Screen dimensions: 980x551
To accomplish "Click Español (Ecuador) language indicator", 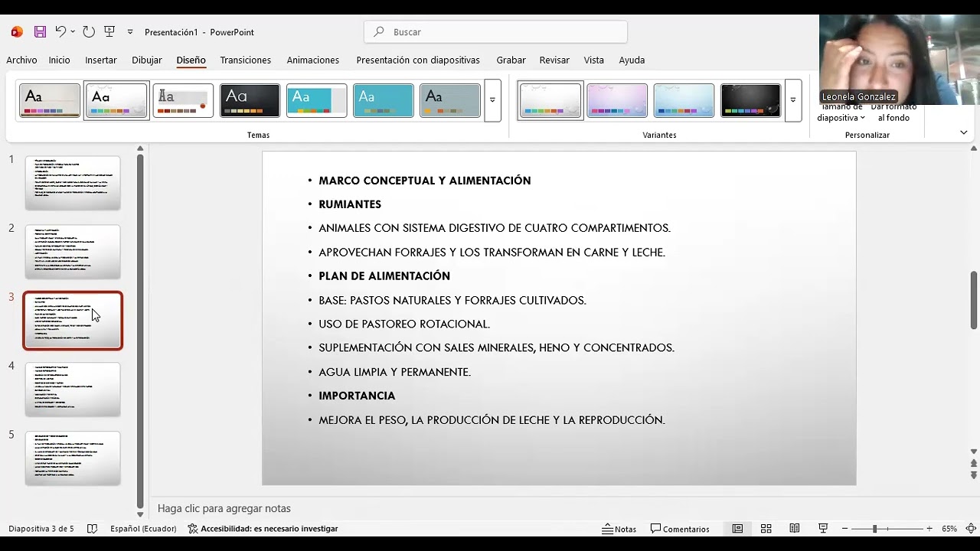I will 143,529.
